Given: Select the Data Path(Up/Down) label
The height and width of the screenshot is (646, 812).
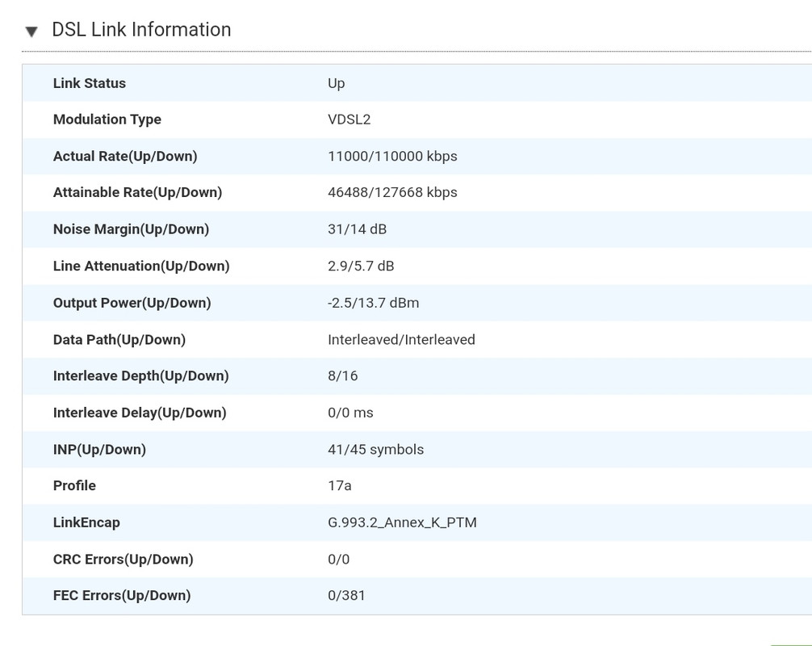Looking at the screenshot, I should (x=119, y=340).
